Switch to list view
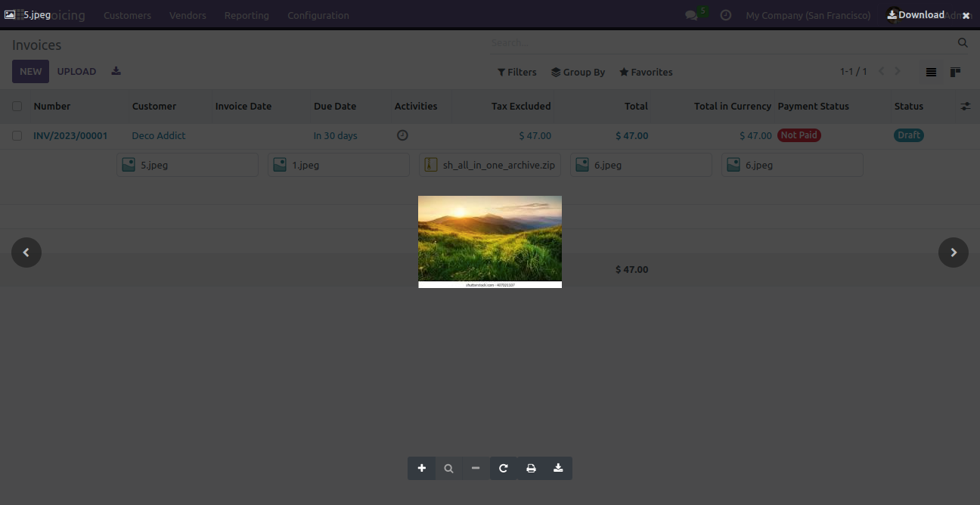 [x=931, y=72]
